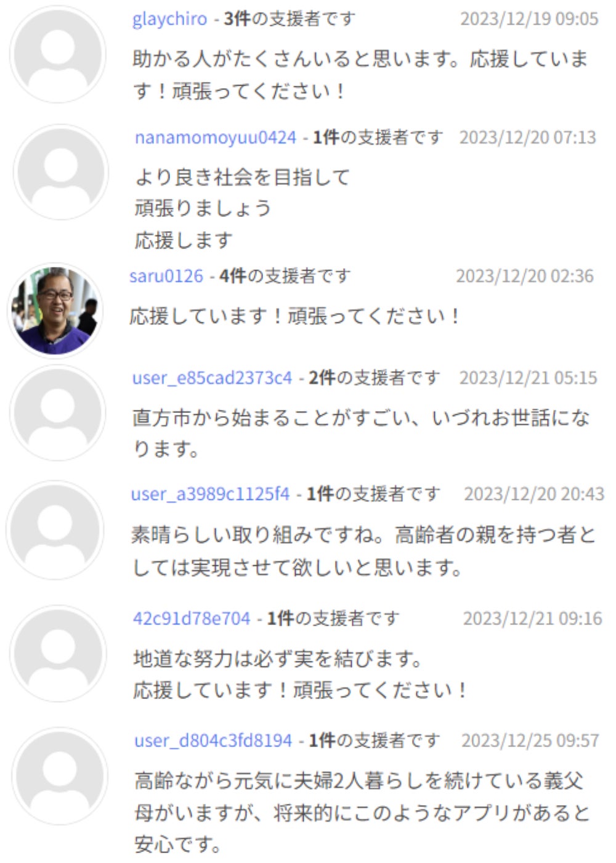Click the 2023/12/20 02:36 timestamp
The image size is (616, 863).
coord(525,276)
